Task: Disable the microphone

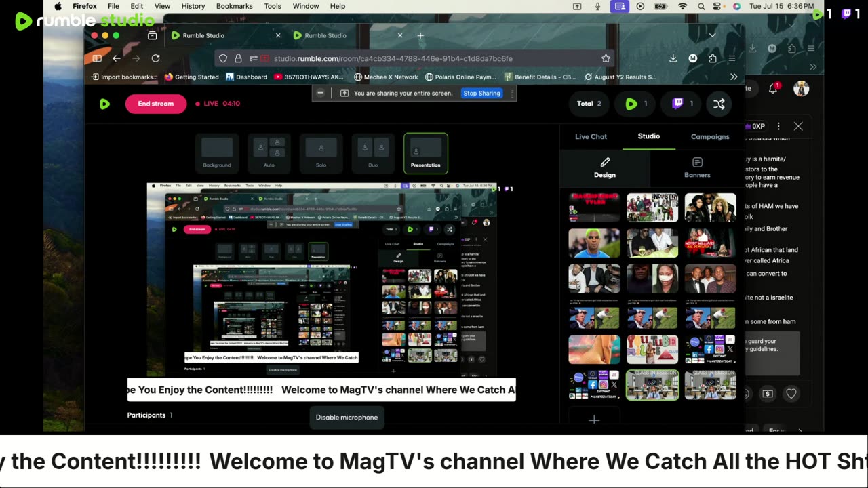Action: (347, 417)
